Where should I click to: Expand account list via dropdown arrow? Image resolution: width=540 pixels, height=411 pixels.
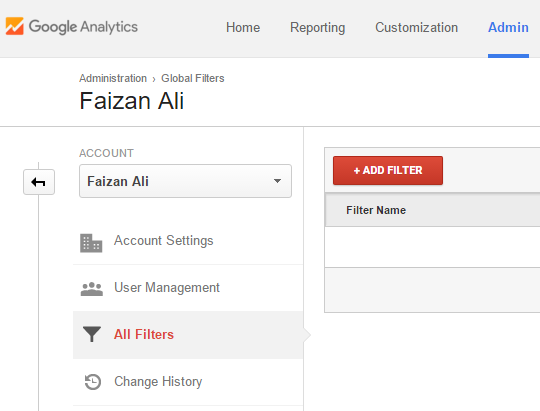click(277, 181)
